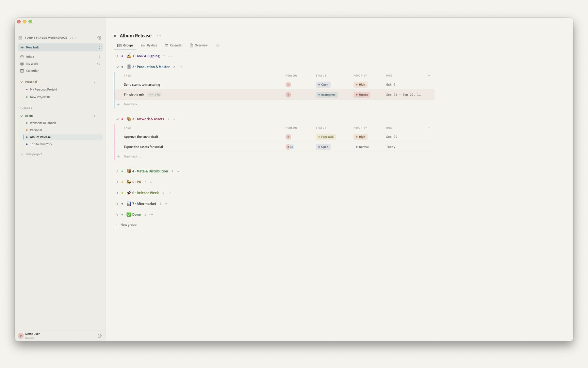Switch to the Overview tab
This screenshot has height=368, width=588.
click(x=199, y=45)
